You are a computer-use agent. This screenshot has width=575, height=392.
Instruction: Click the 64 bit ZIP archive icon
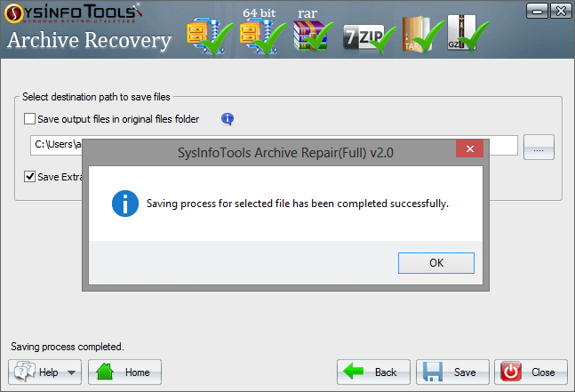tap(262, 36)
